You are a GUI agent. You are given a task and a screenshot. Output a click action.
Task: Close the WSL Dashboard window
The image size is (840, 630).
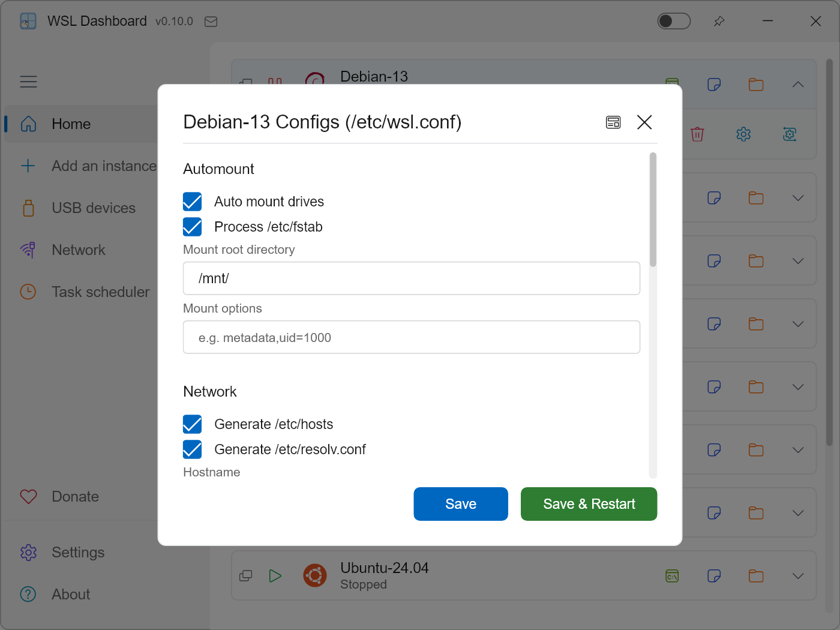(x=815, y=22)
